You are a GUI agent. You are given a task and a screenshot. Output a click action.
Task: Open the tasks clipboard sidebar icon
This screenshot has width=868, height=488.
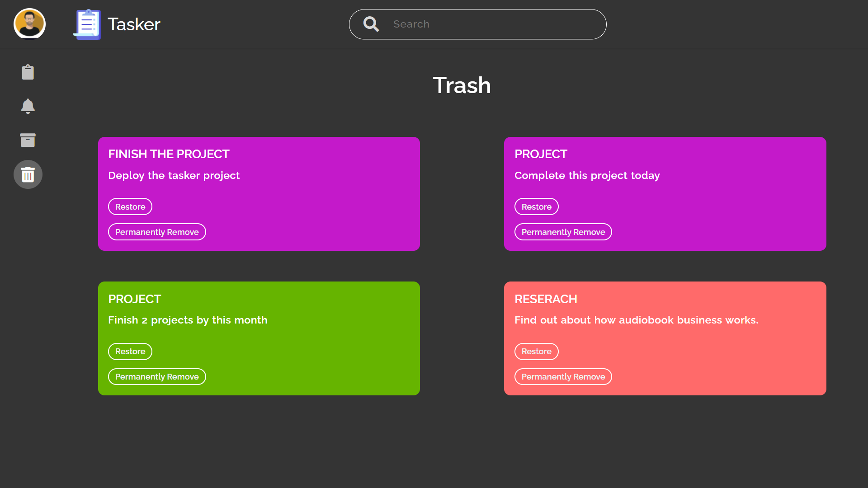pyautogui.click(x=28, y=72)
